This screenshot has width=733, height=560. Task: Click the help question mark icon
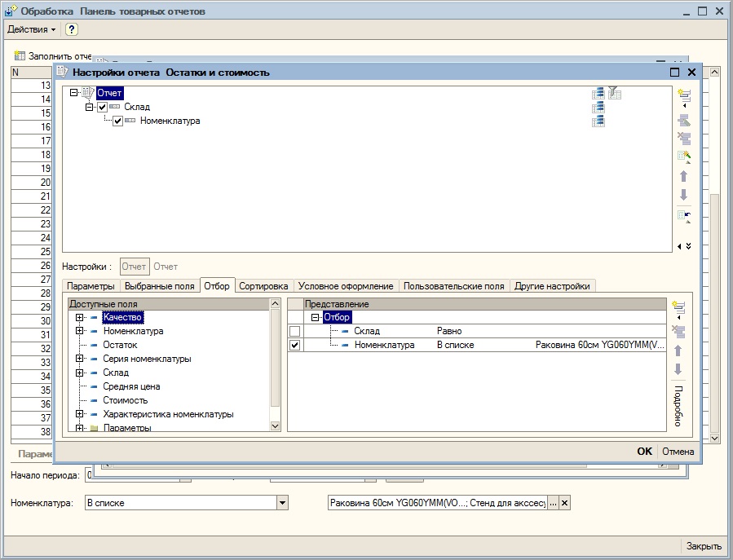[72, 29]
